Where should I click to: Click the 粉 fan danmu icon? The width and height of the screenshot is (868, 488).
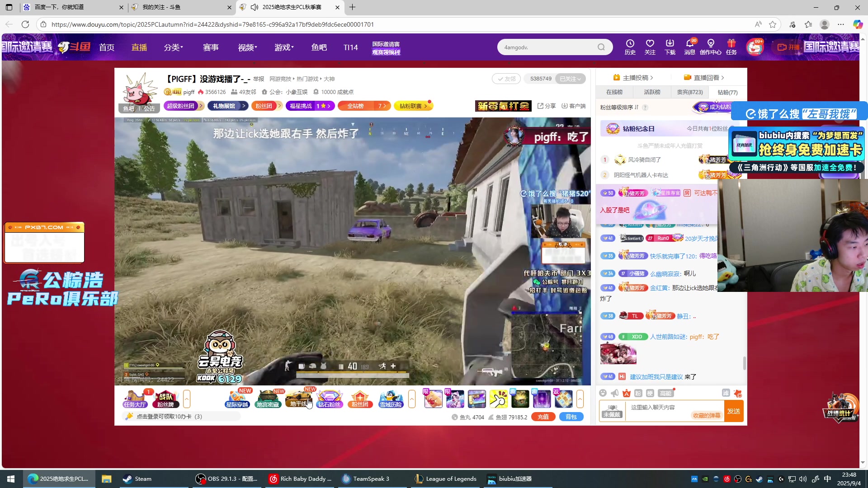pyautogui.click(x=638, y=393)
